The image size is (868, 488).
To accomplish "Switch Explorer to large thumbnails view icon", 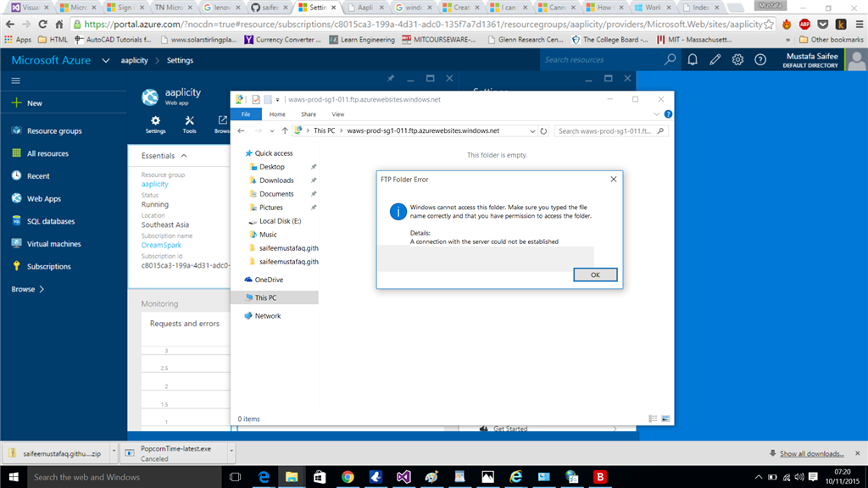I will [x=665, y=419].
